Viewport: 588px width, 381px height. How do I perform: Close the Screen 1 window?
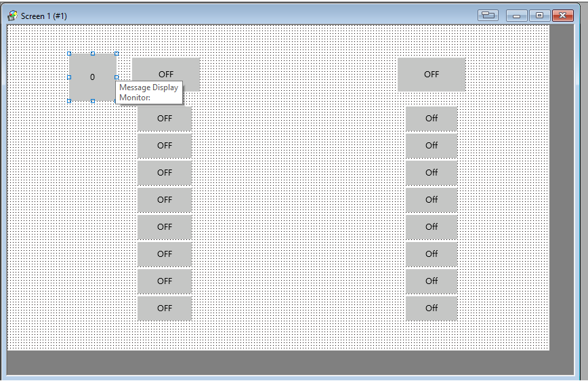point(562,16)
